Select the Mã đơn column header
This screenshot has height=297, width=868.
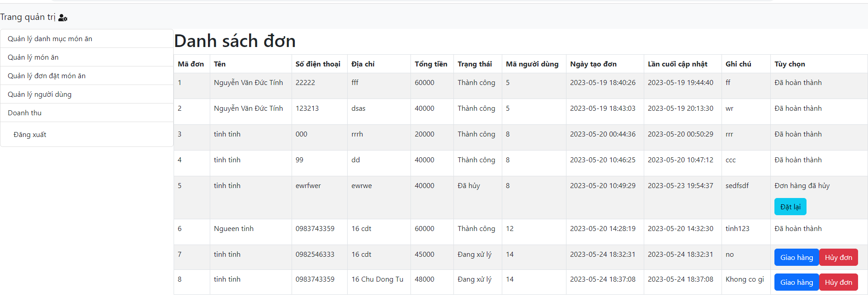[x=191, y=64]
